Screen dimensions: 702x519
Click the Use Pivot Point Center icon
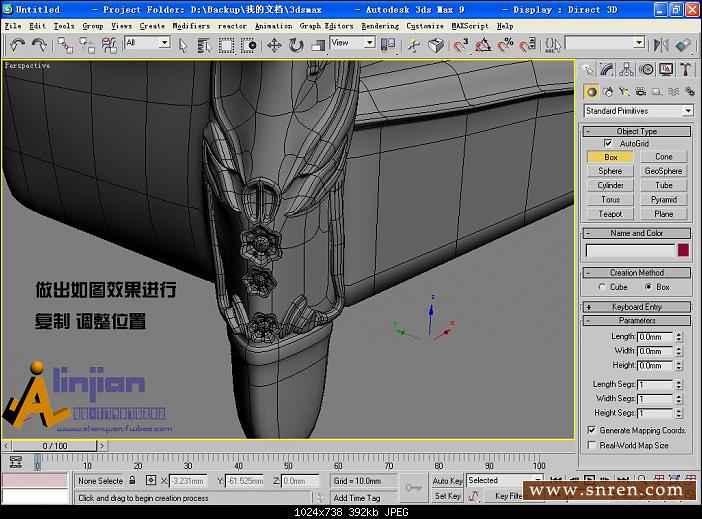pos(388,45)
